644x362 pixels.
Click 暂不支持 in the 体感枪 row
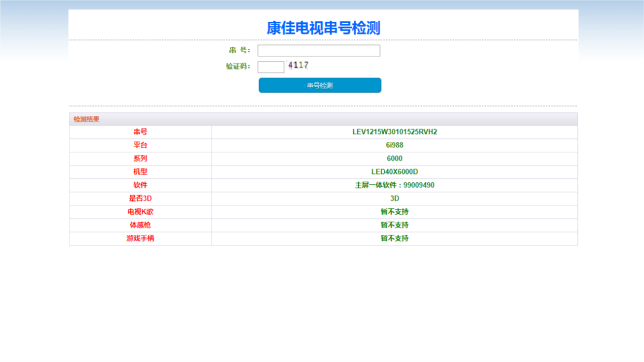395,225
